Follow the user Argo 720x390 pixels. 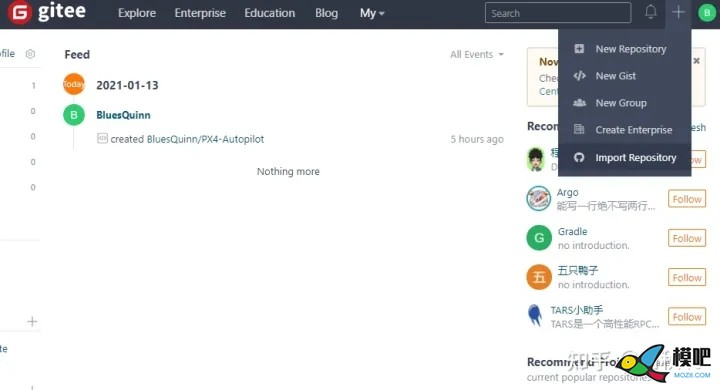tap(687, 199)
